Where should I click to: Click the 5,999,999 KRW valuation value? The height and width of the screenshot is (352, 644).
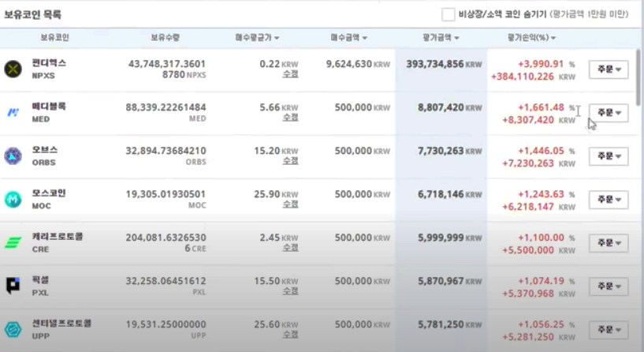[x=450, y=238]
